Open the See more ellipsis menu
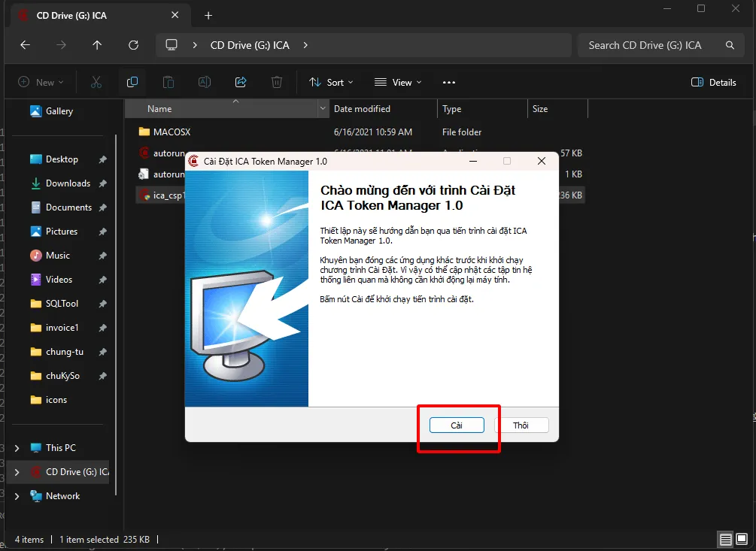Image resolution: width=756 pixels, height=551 pixels. tap(449, 83)
